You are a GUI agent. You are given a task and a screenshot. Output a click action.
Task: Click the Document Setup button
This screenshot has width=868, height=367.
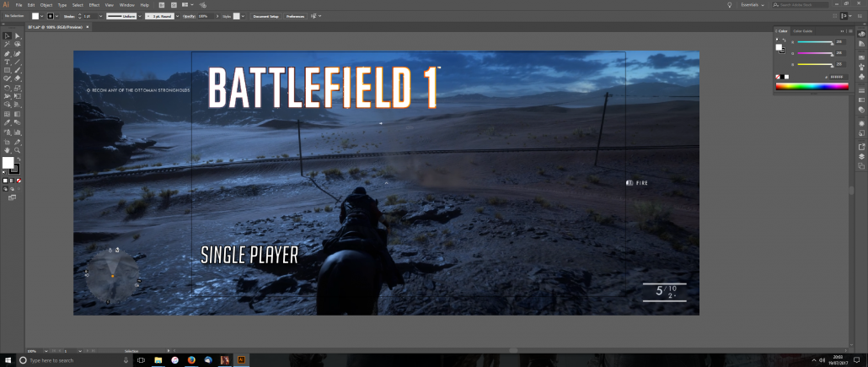tap(266, 16)
